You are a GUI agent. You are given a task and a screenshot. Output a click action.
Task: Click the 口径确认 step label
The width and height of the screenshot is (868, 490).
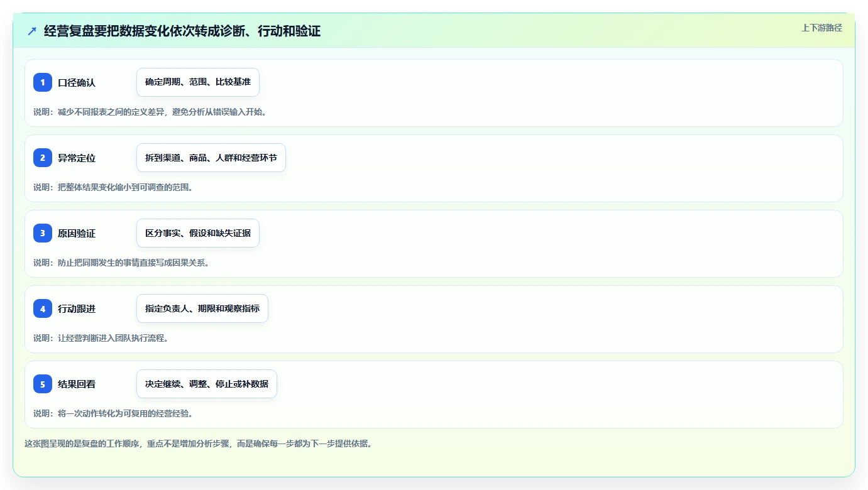(77, 82)
